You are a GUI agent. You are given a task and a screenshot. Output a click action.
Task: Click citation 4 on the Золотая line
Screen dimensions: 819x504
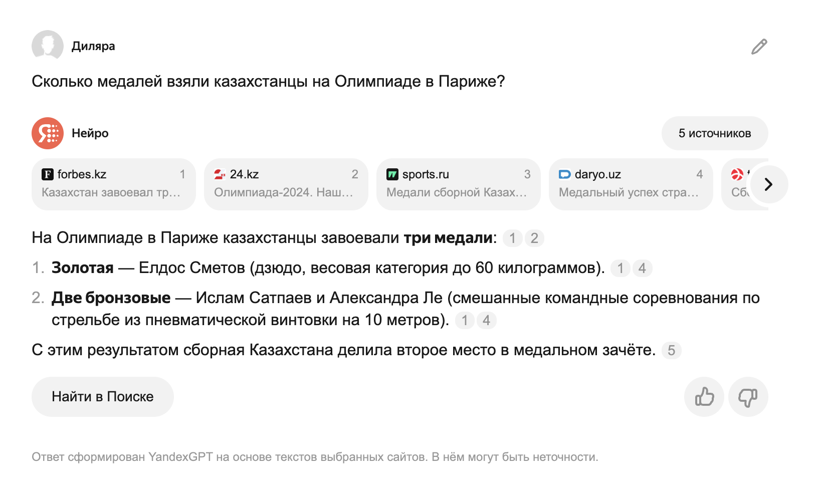coord(642,268)
